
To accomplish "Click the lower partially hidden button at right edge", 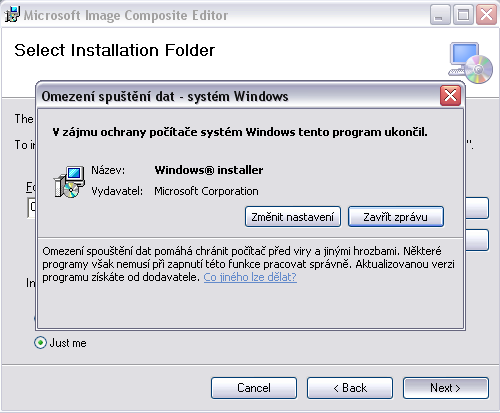I will point(477,240).
